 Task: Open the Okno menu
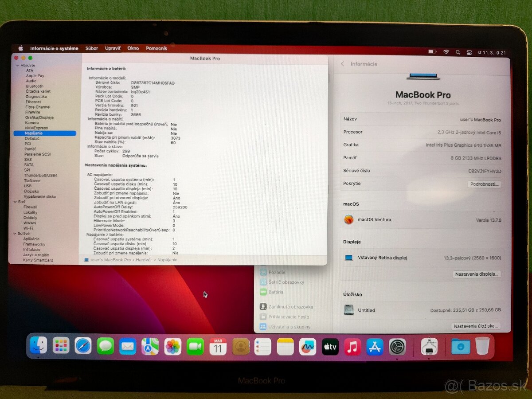(x=133, y=48)
